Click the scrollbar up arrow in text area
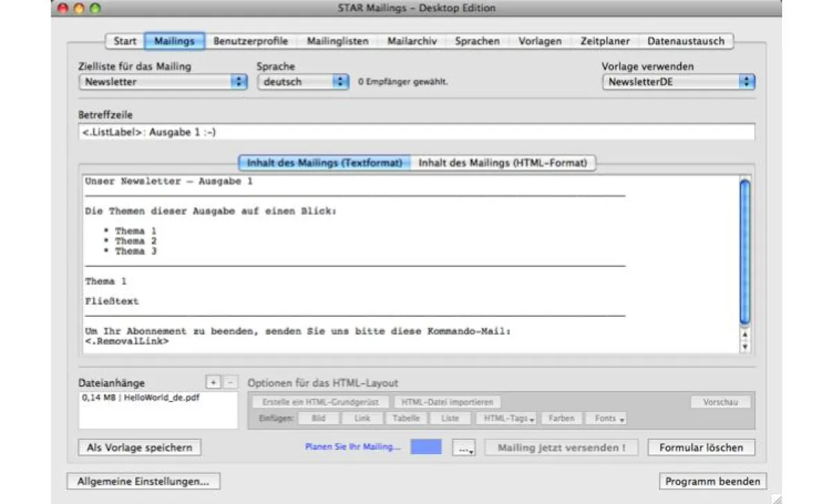Screen dimensions: 832x504 tap(745, 335)
